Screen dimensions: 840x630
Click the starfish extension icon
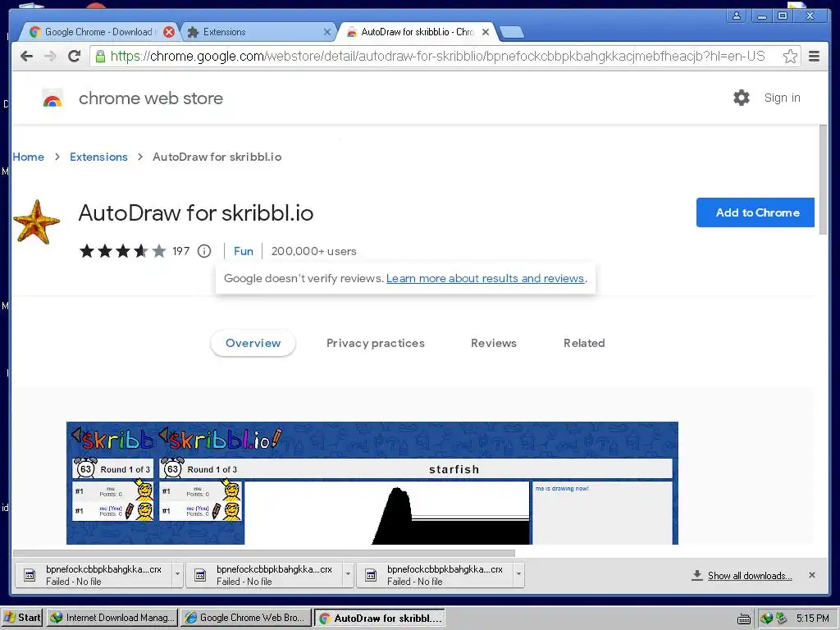coord(36,221)
